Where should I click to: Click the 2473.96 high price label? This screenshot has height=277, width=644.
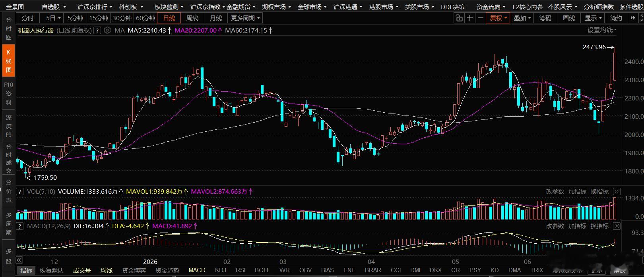point(594,47)
